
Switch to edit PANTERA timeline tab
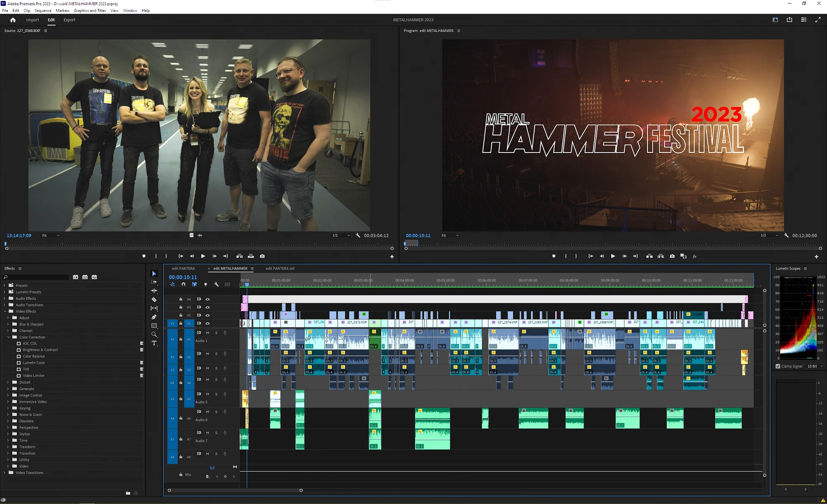[183, 269]
